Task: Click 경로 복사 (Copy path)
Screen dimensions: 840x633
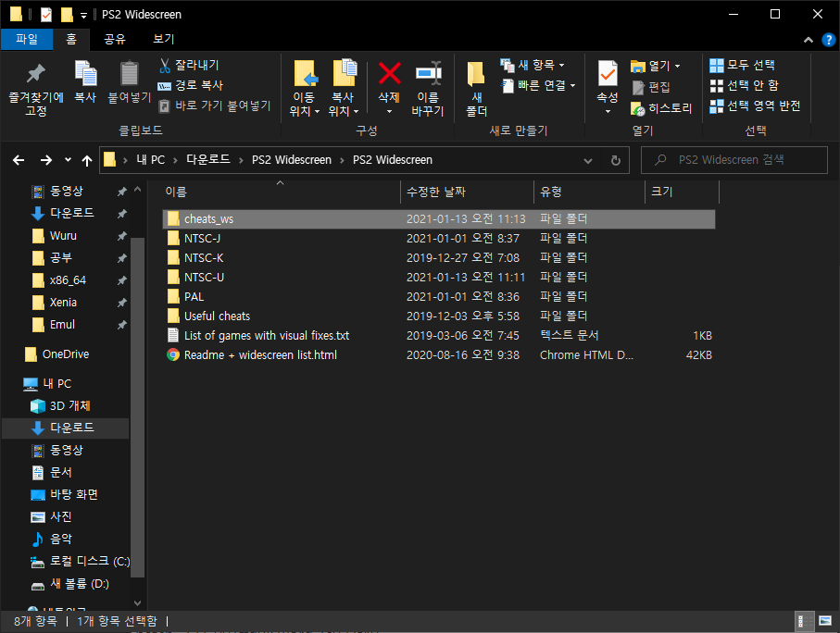Action: (x=191, y=86)
